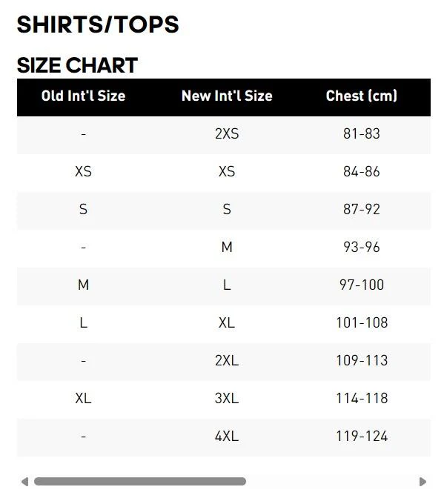Image resolution: width=444 pixels, height=504 pixels.
Task: Click the horizontal scrollbar thumb
Action: pos(140,481)
